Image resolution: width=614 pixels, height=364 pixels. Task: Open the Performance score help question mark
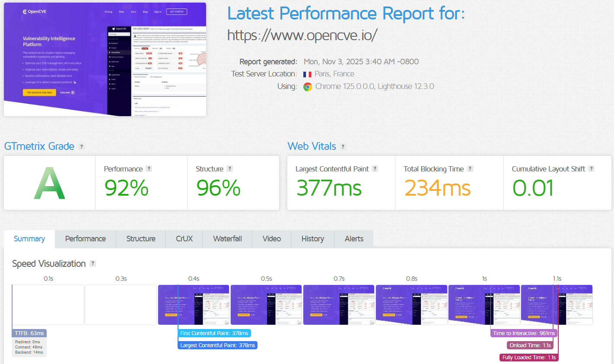149,169
